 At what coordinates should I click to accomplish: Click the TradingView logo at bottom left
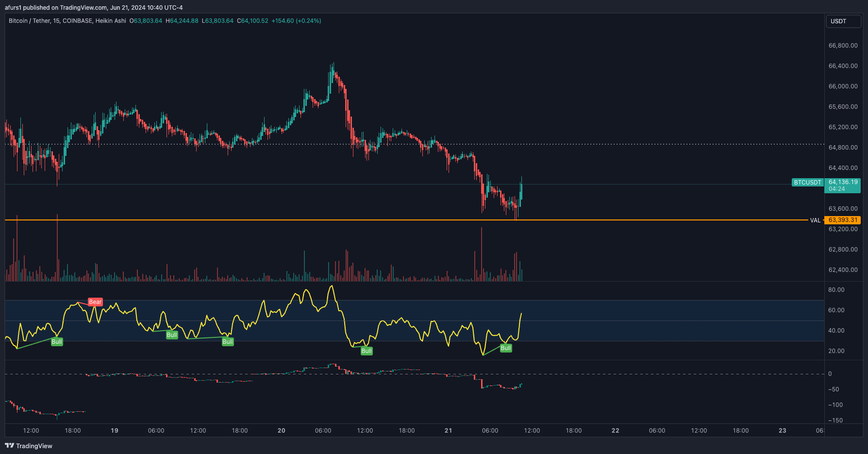(x=29, y=446)
